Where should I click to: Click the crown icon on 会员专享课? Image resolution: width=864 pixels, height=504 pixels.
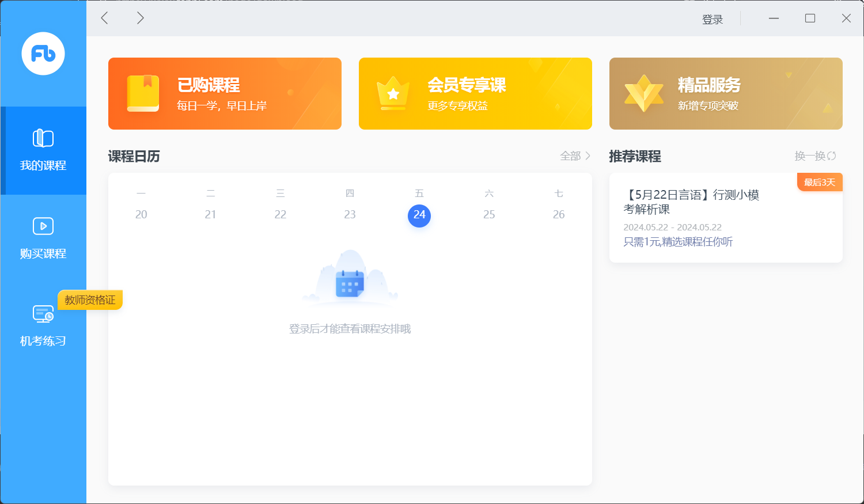(393, 93)
